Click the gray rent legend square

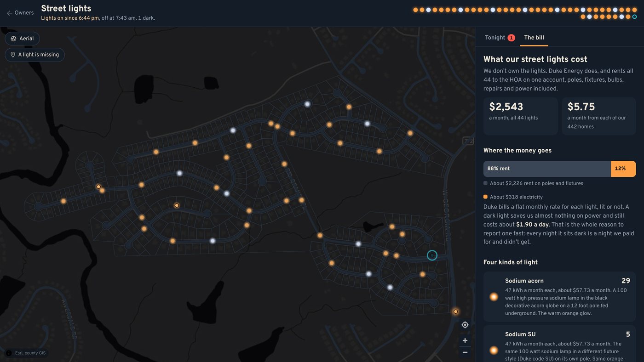coord(485,183)
